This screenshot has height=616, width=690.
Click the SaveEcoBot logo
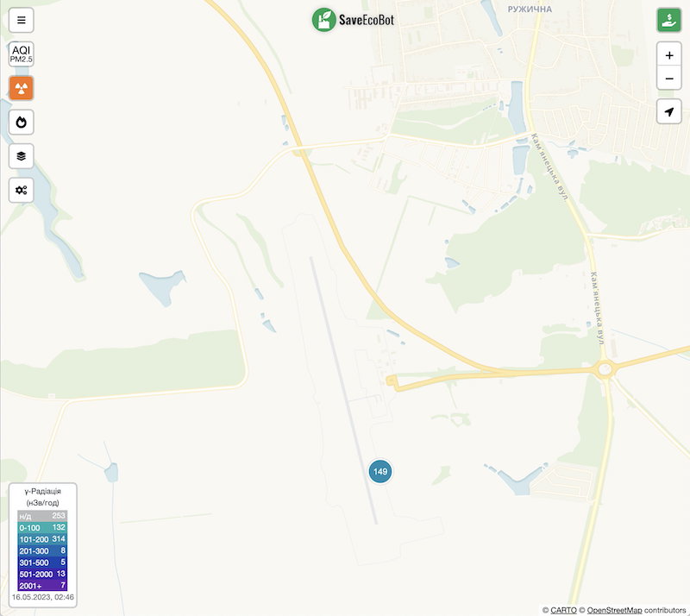[x=353, y=20]
